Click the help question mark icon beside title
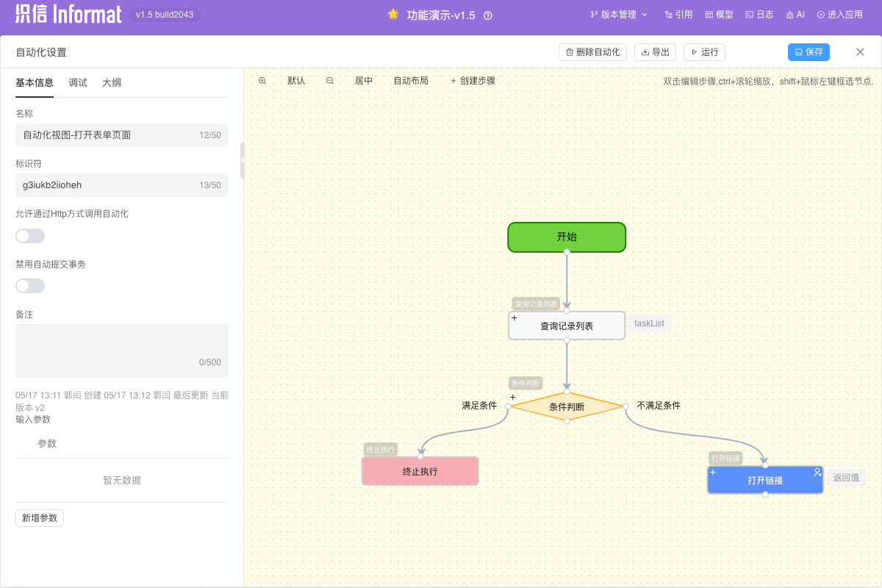 point(488,15)
